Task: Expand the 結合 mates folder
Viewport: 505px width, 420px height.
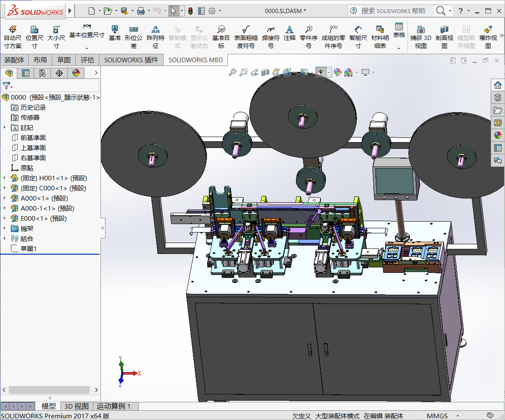Action: point(5,239)
